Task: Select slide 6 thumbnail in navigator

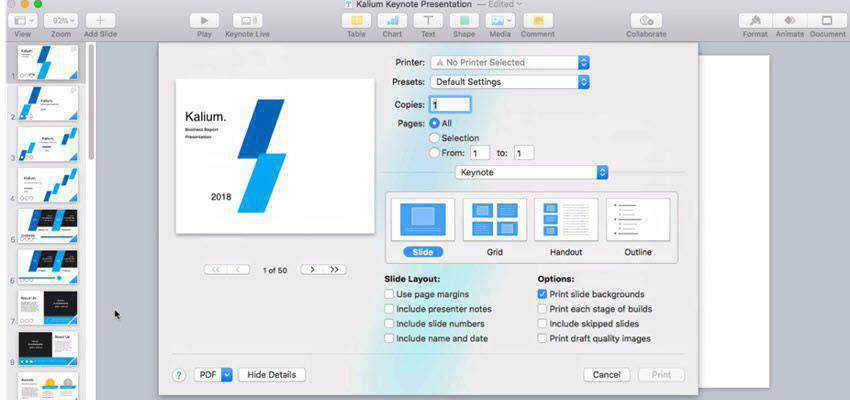Action: click(x=48, y=267)
